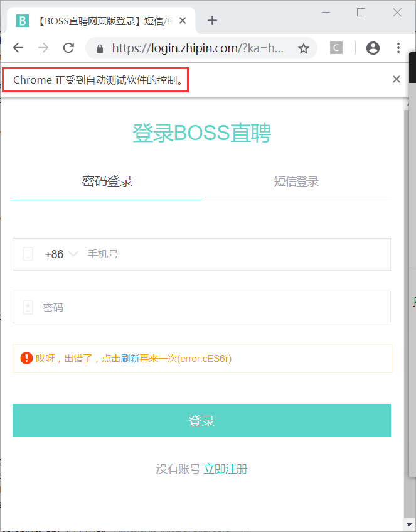Expand the +86 country code dropdown

click(61, 254)
